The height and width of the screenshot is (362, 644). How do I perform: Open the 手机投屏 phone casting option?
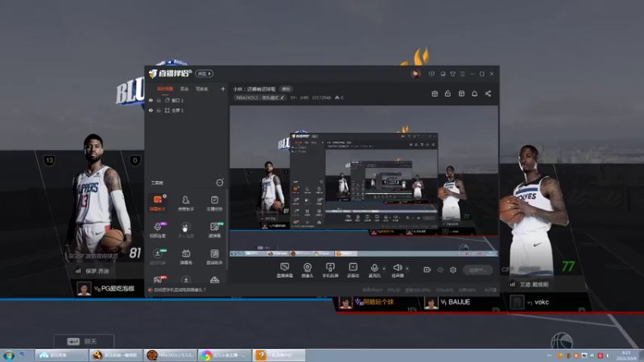click(330, 270)
